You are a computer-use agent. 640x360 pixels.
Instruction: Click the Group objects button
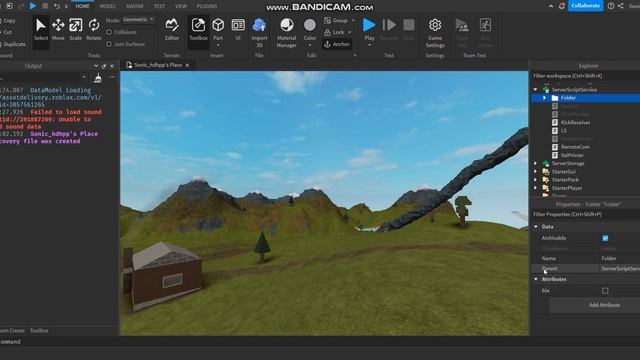click(336, 20)
